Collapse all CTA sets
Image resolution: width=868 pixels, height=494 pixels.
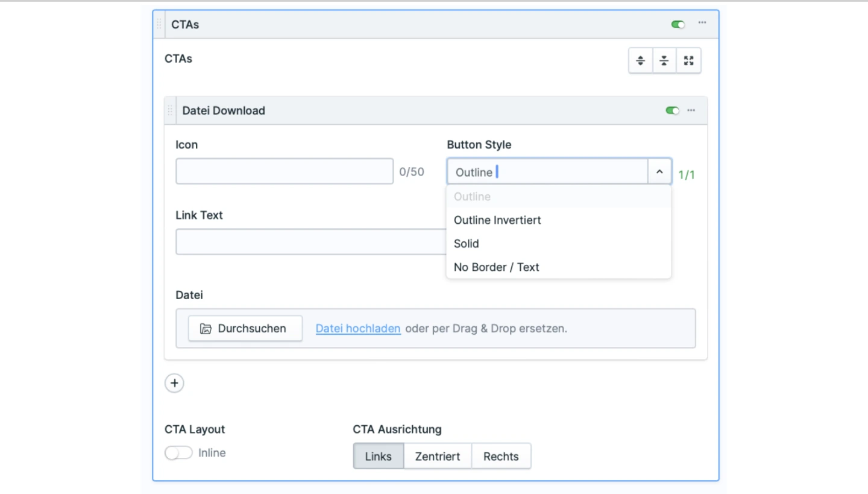click(x=664, y=61)
